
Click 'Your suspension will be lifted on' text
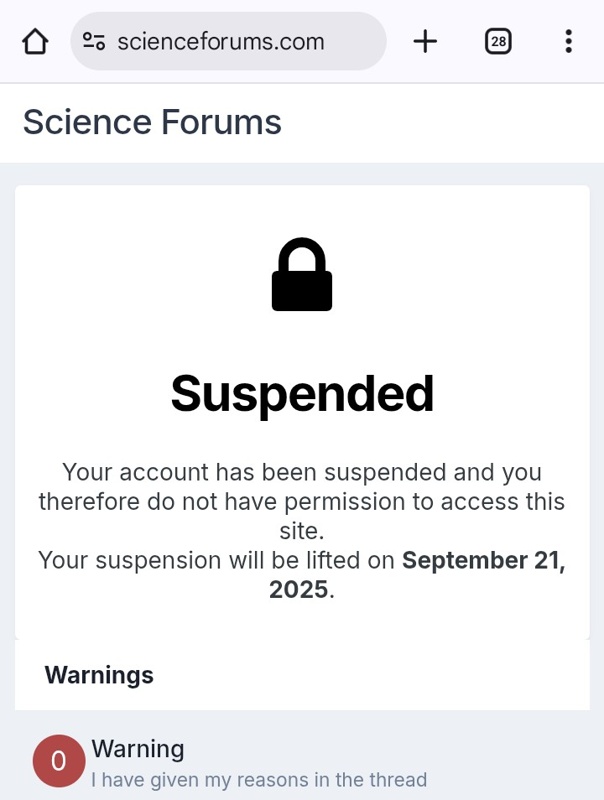[217, 560]
